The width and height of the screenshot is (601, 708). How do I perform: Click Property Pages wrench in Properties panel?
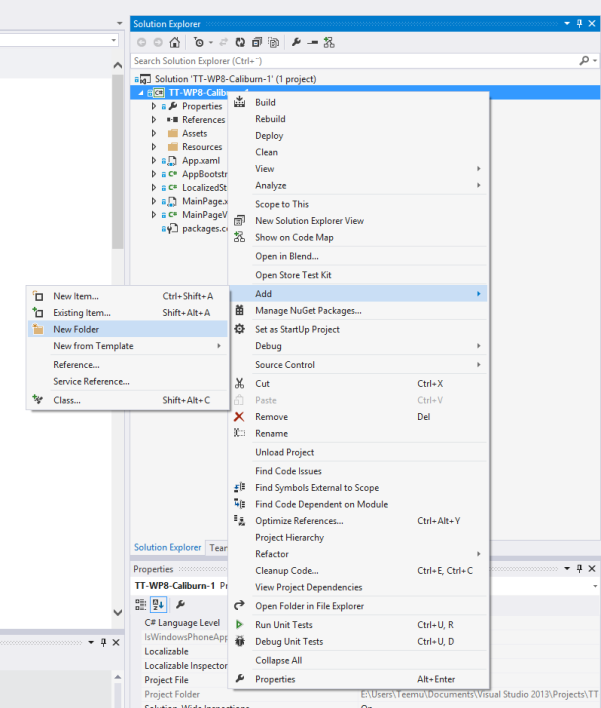pyautogui.click(x=180, y=604)
